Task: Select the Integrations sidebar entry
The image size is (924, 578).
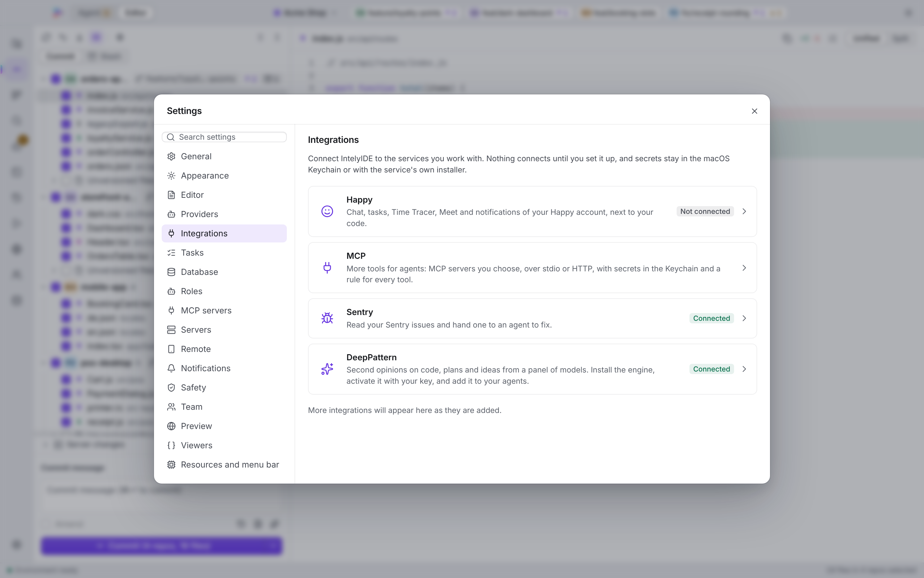Action: click(x=224, y=233)
